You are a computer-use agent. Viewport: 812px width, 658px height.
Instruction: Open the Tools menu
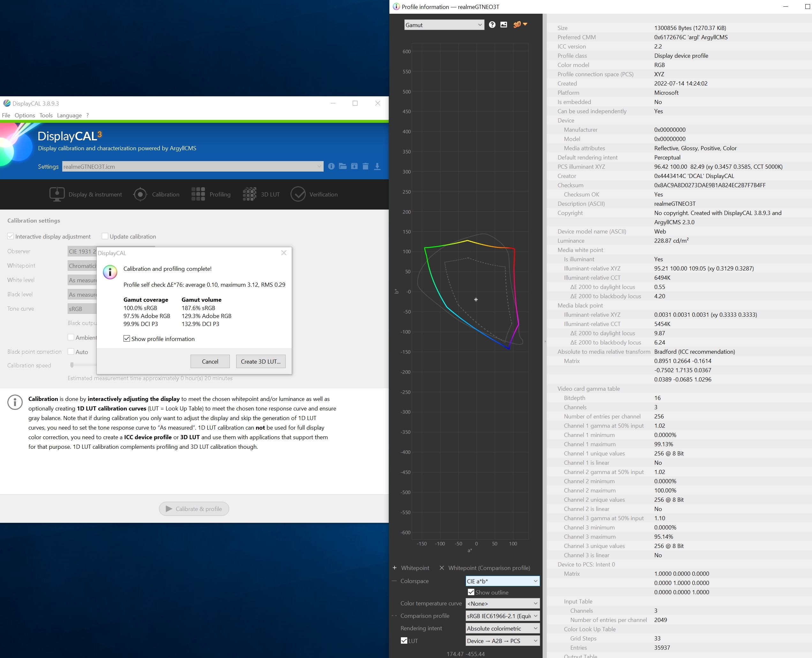coord(46,115)
